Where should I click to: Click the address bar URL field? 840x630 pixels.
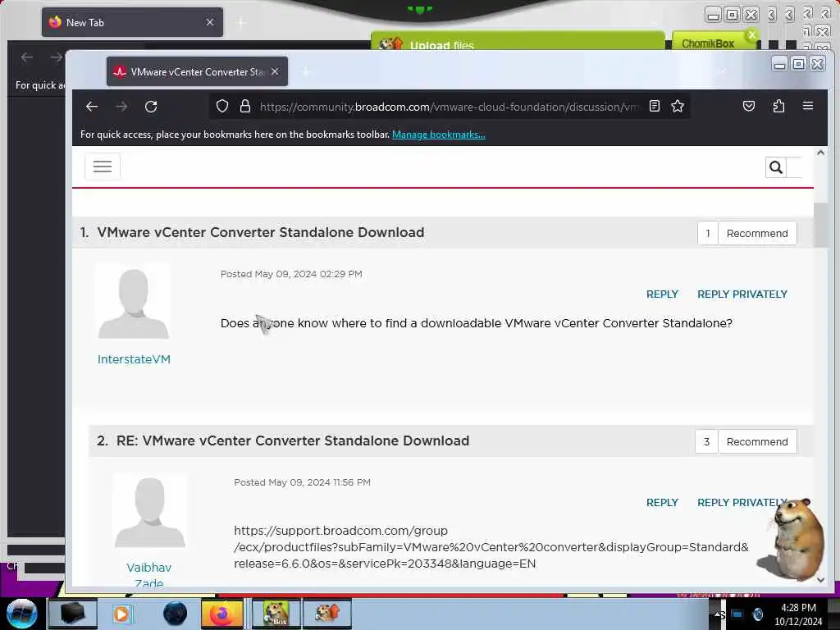pos(449,106)
